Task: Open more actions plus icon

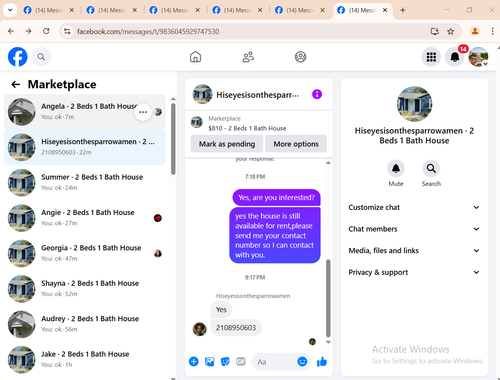Action: [194, 361]
